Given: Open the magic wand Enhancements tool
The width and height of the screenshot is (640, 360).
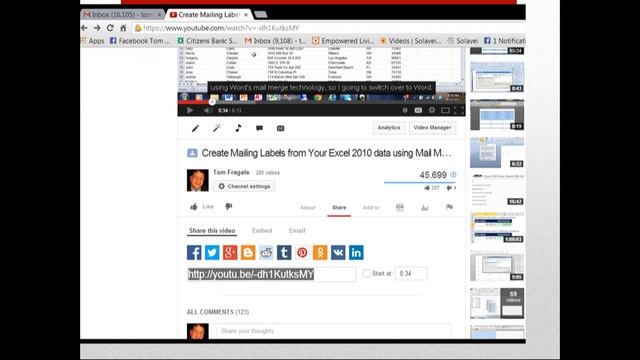Looking at the screenshot, I should 217,128.
